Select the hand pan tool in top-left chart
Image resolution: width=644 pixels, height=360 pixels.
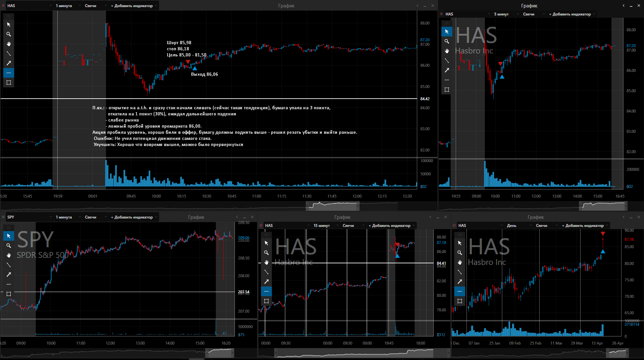click(x=9, y=44)
